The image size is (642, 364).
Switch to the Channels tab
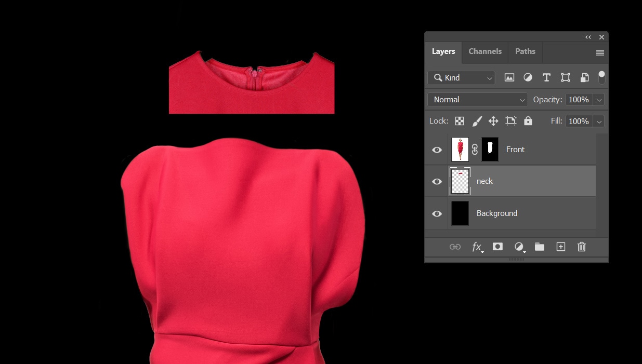point(485,51)
